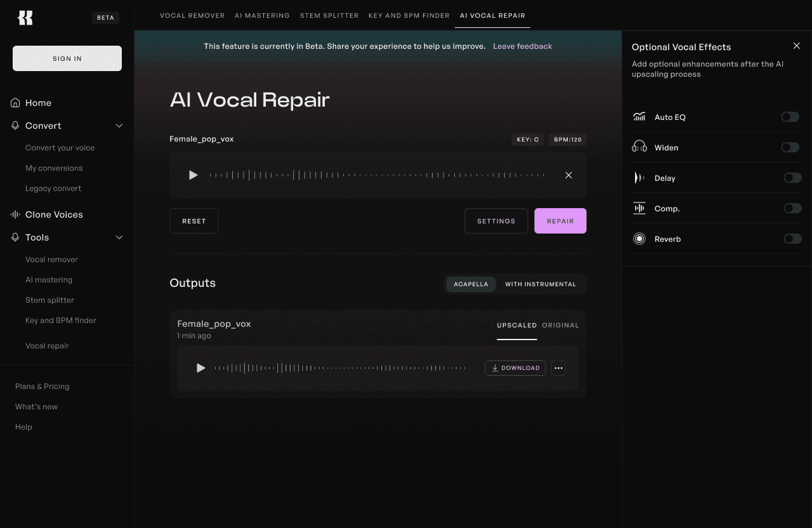This screenshot has width=812, height=528.
Task: Click the Delay effect icon
Action: click(639, 178)
